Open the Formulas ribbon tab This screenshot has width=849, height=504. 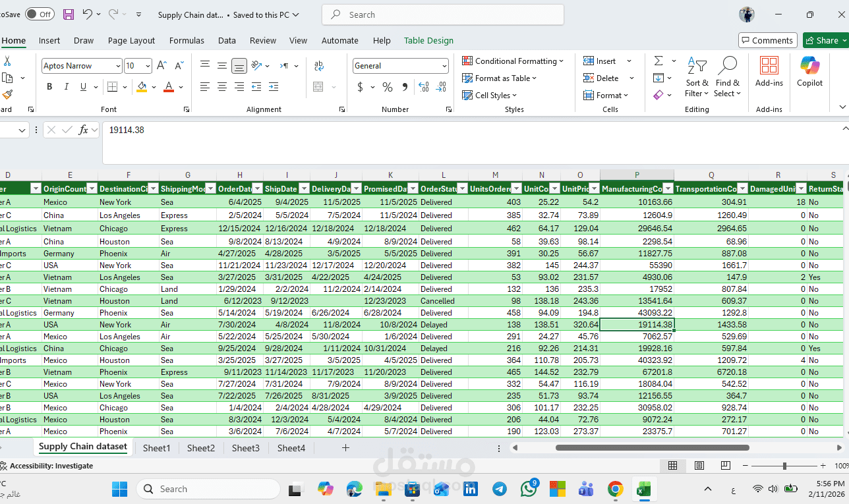tap(187, 40)
